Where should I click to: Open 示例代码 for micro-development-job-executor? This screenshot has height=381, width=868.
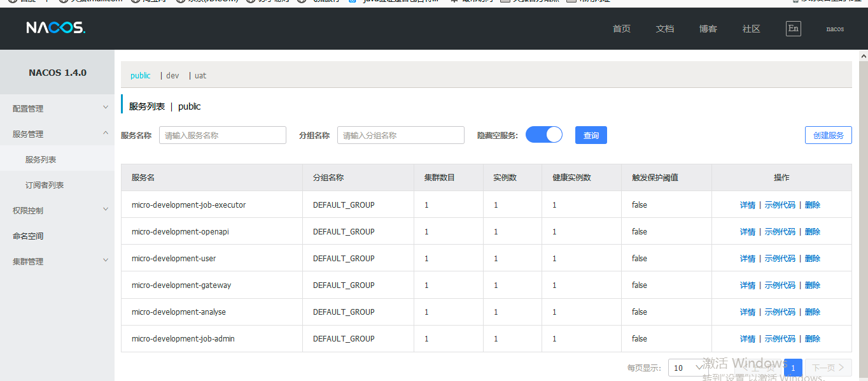(780, 205)
